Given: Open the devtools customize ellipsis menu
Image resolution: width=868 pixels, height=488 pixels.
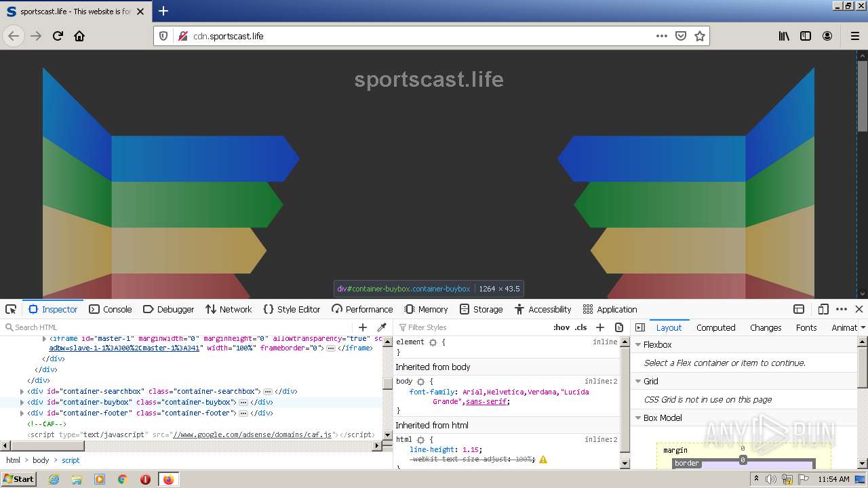Looking at the screenshot, I should (842, 309).
